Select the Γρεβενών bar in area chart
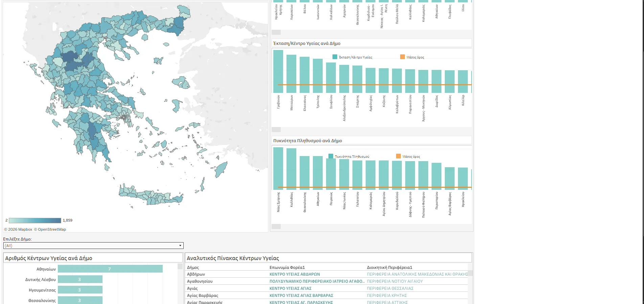Viewport: 644px width, 304px height. click(278, 72)
